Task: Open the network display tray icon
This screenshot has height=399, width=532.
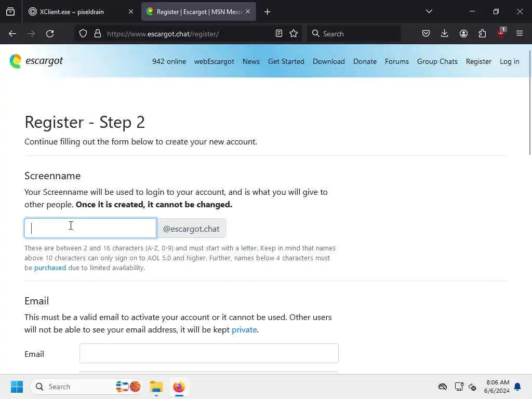Action: 459,387
